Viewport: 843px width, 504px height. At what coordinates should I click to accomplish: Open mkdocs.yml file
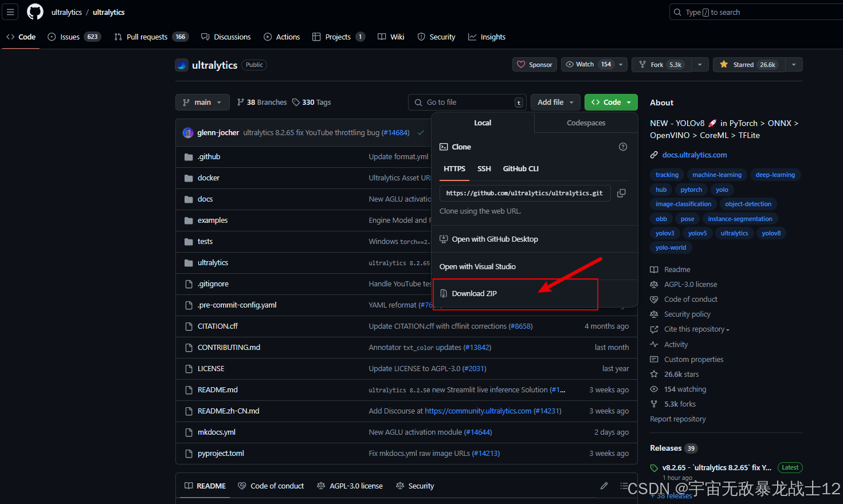point(217,432)
